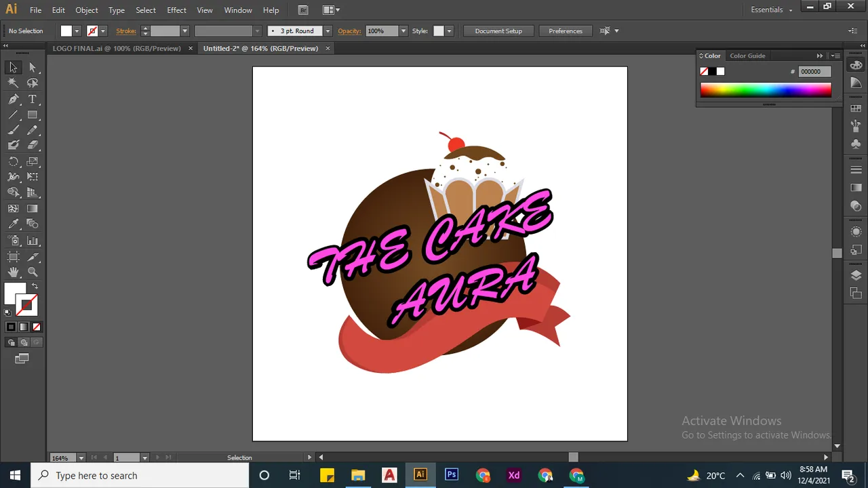Activate the Type tool
This screenshot has height=488, width=868.
[33, 99]
